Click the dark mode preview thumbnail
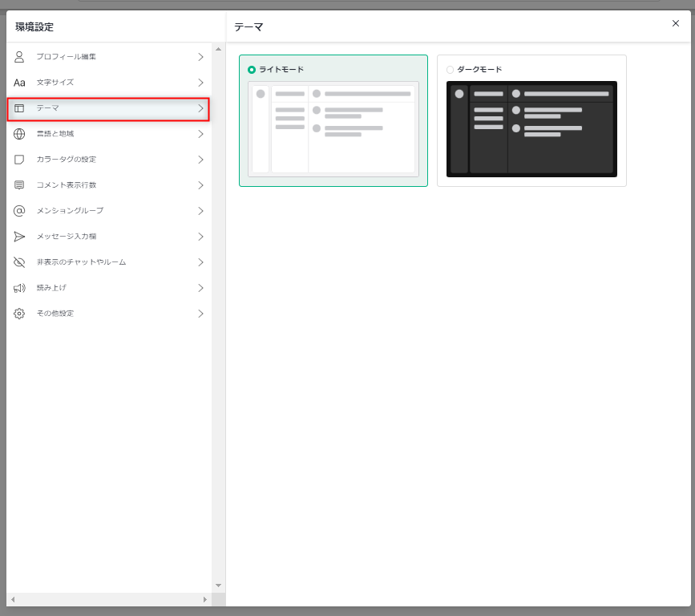Viewport: 695px width, 616px height. [x=532, y=129]
